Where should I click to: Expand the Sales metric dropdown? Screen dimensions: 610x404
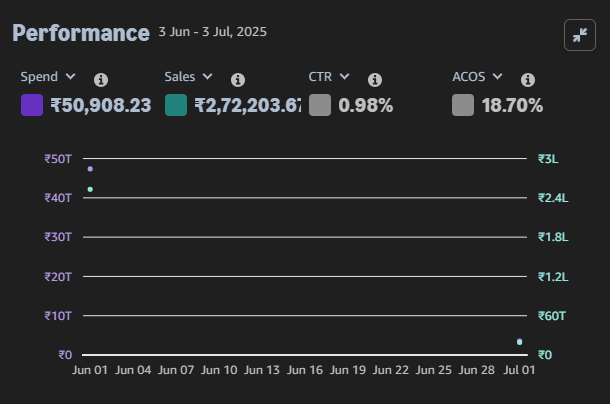pos(188,77)
